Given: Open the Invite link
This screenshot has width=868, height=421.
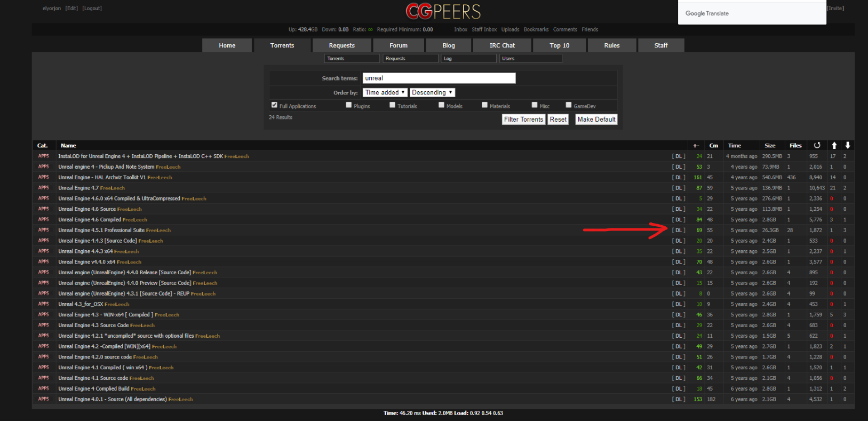Looking at the screenshot, I should click(x=835, y=8).
